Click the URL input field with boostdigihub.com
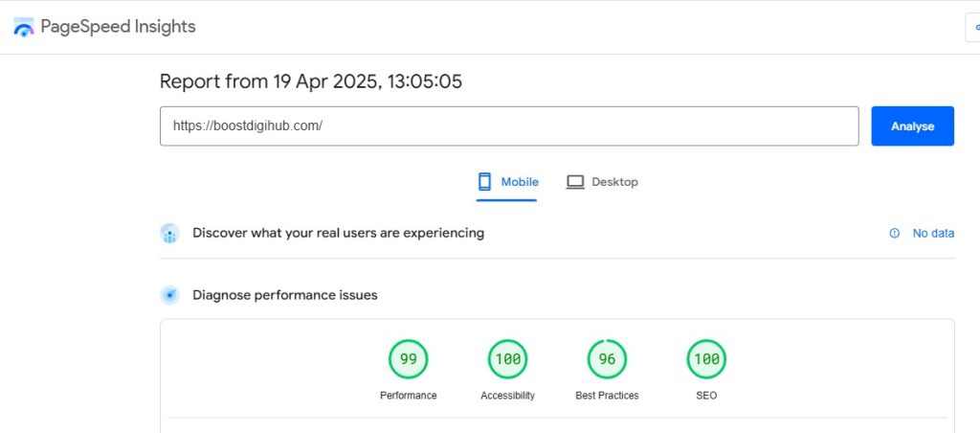The height and width of the screenshot is (433, 980). point(509,125)
